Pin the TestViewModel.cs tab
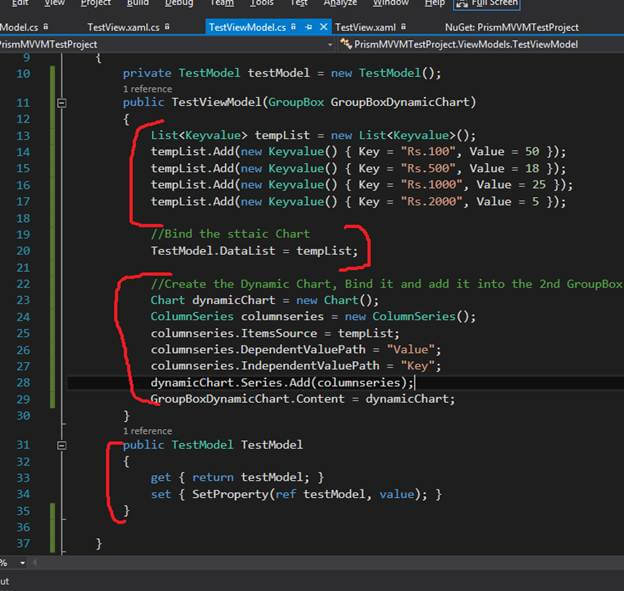 [307, 27]
